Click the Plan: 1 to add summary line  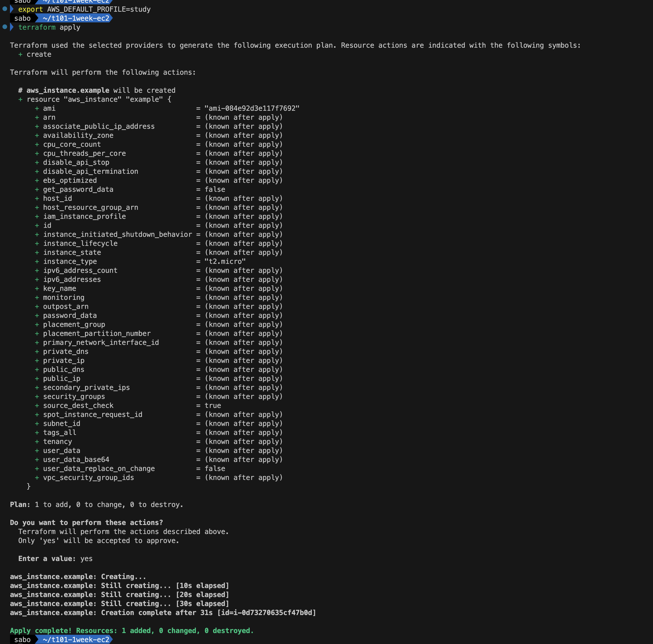click(97, 505)
